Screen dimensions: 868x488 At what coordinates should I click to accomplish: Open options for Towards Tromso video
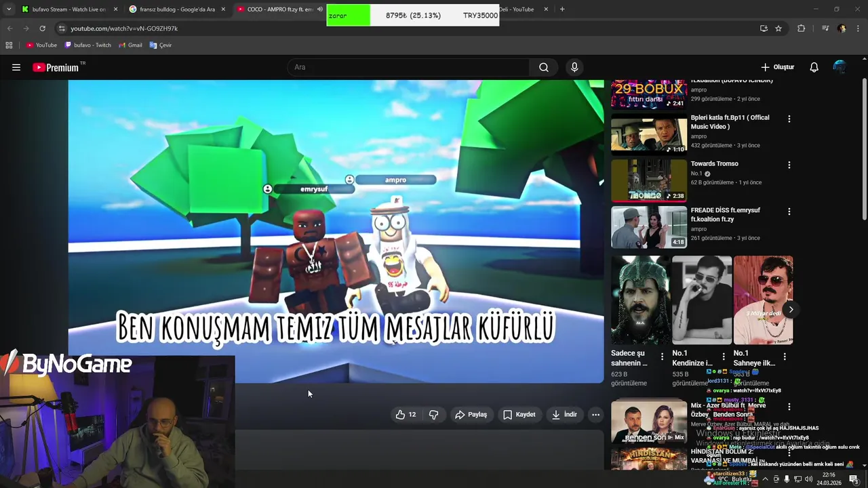pos(789,165)
